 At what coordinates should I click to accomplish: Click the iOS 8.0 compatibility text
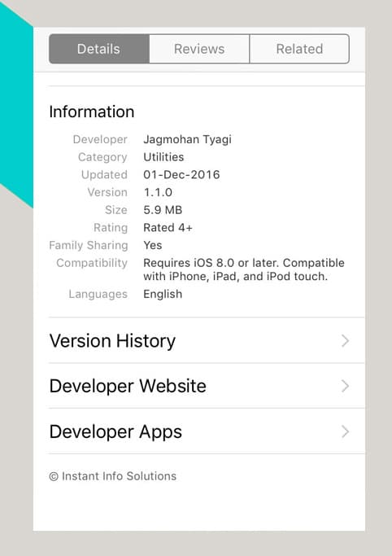(x=244, y=269)
